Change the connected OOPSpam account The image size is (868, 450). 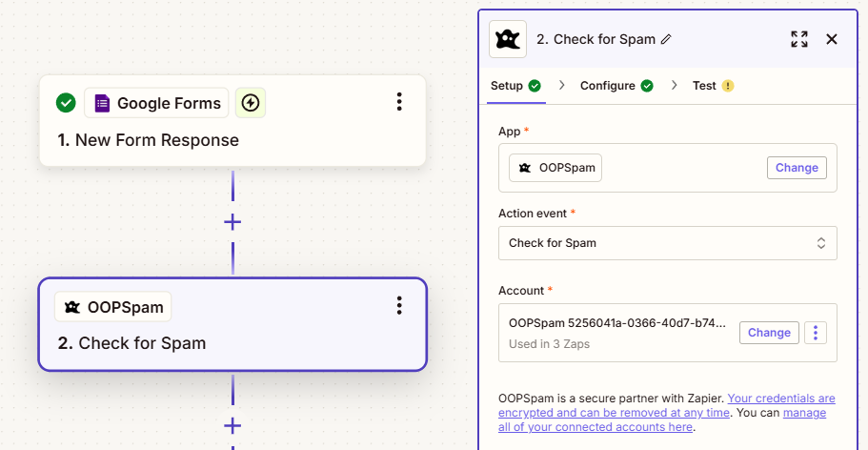point(769,333)
